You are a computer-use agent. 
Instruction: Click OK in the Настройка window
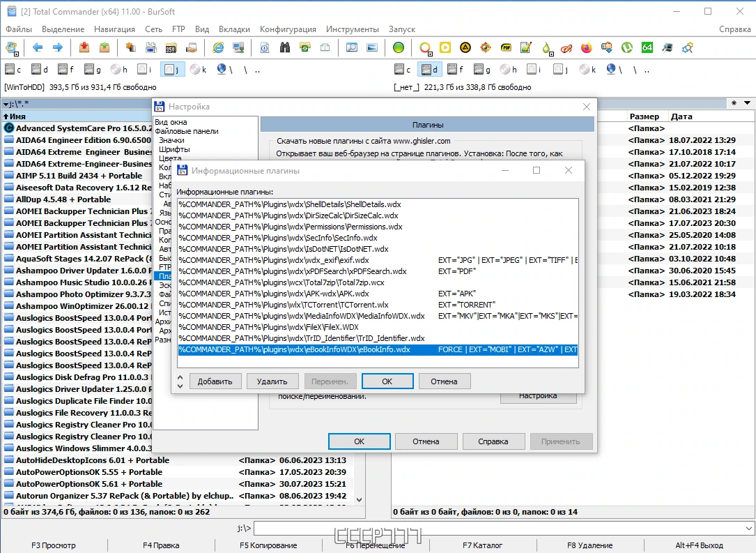tap(360, 441)
